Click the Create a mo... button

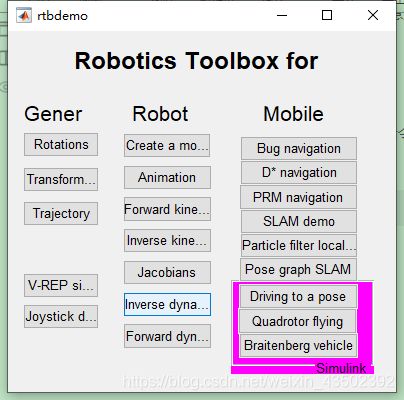tap(167, 146)
